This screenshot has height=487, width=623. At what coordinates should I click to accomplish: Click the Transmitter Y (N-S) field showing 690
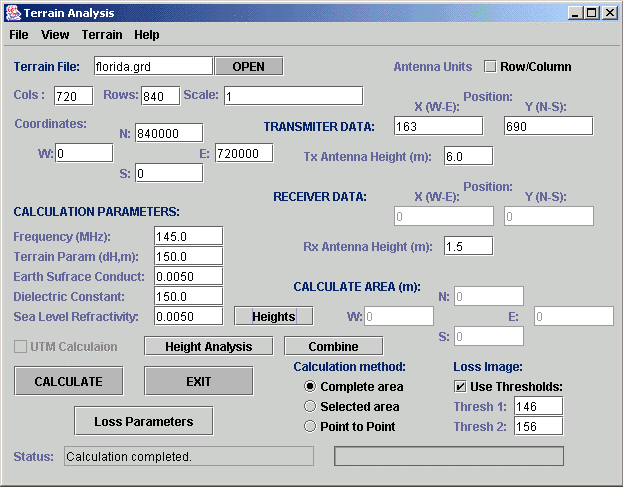click(549, 126)
